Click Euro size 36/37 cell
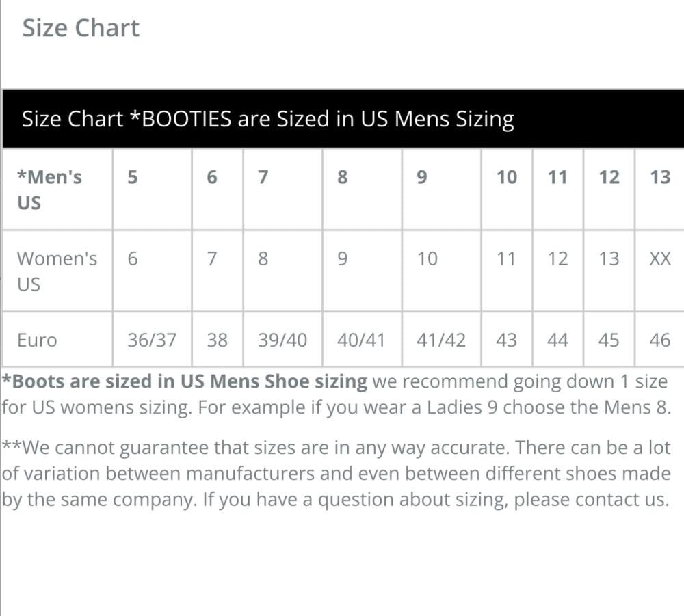Screen dimensions: 684x616 [x=152, y=340]
